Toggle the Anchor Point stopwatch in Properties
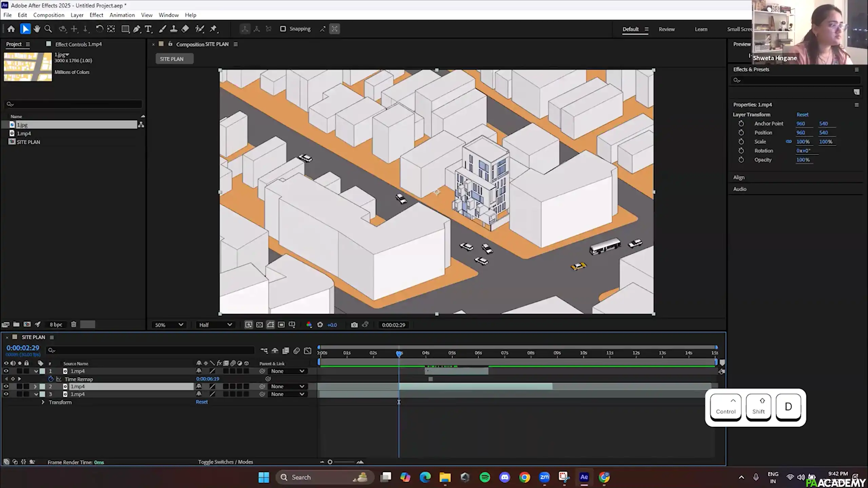 741,123
